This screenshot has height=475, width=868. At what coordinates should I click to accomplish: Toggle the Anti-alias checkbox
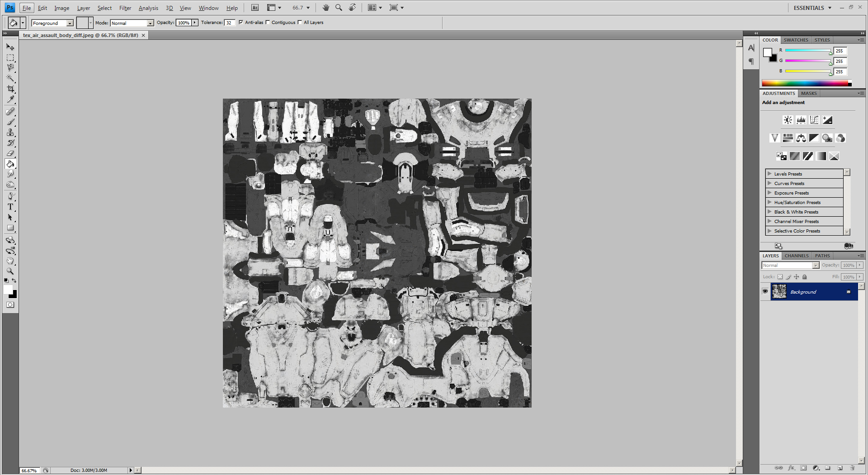241,22
